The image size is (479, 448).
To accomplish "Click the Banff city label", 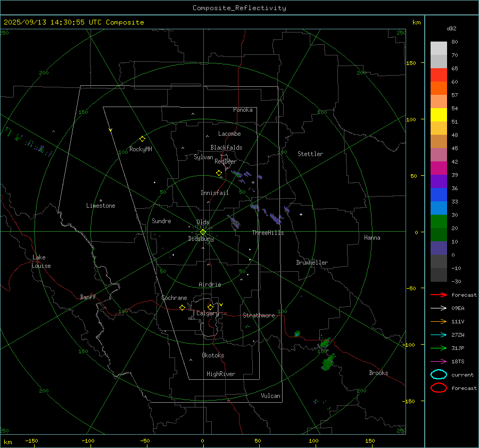I will (x=88, y=297).
